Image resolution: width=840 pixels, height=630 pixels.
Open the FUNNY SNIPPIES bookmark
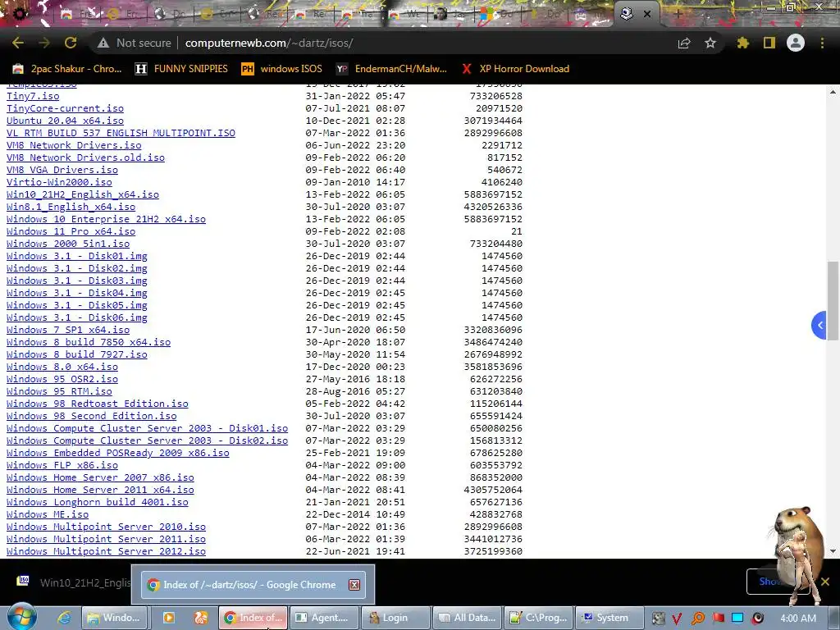(x=181, y=69)
